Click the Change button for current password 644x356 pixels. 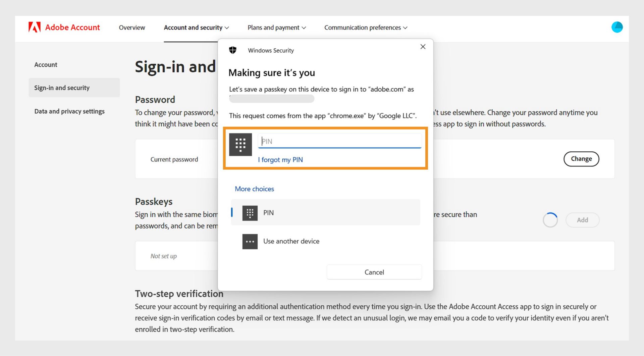pyautogui.click(x=581, y=159)
